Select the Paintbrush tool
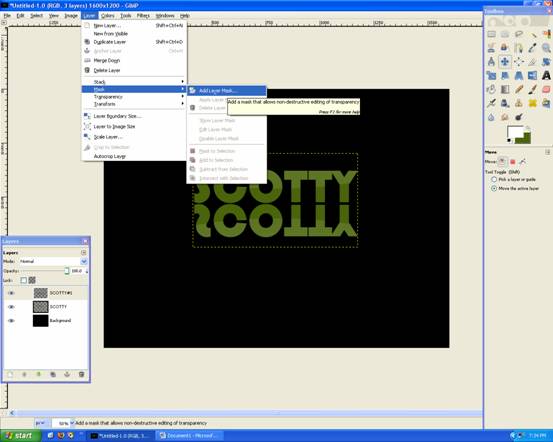The height and width of the screenshot is (442, 553). 532,89
